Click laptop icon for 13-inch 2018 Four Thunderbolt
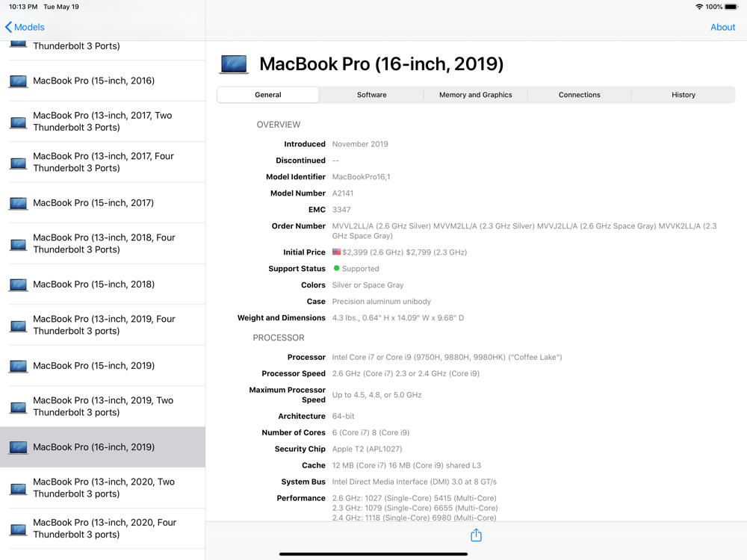Screen dimensions: 747x560 pyautogui.click(x=19, y=245)
